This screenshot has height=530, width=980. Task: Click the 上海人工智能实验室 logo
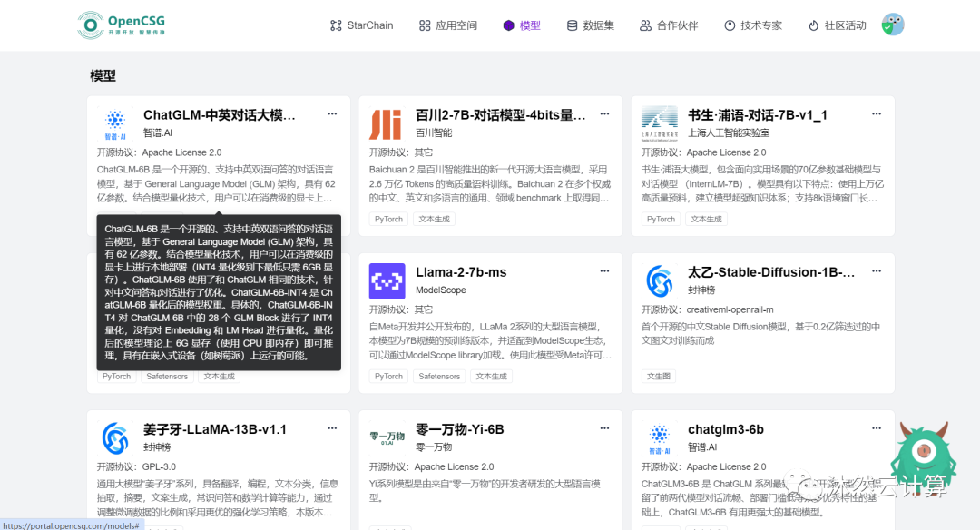(x=660, y=124)
